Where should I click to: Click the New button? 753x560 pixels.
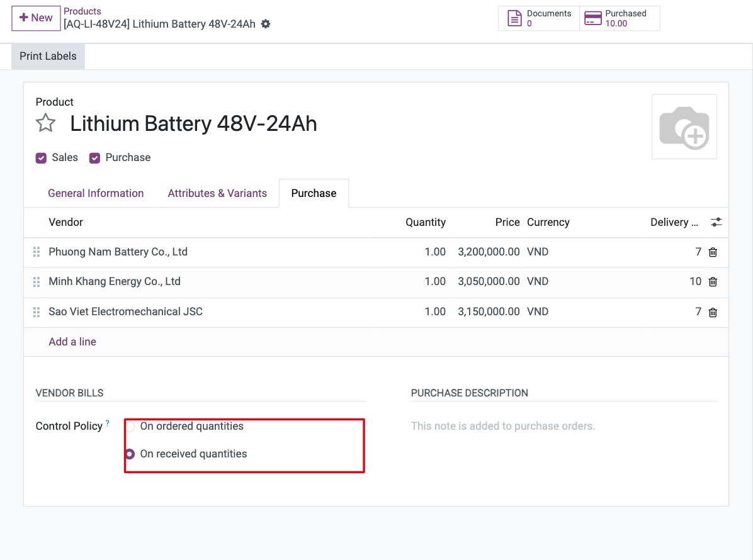(x=36, y=18)
